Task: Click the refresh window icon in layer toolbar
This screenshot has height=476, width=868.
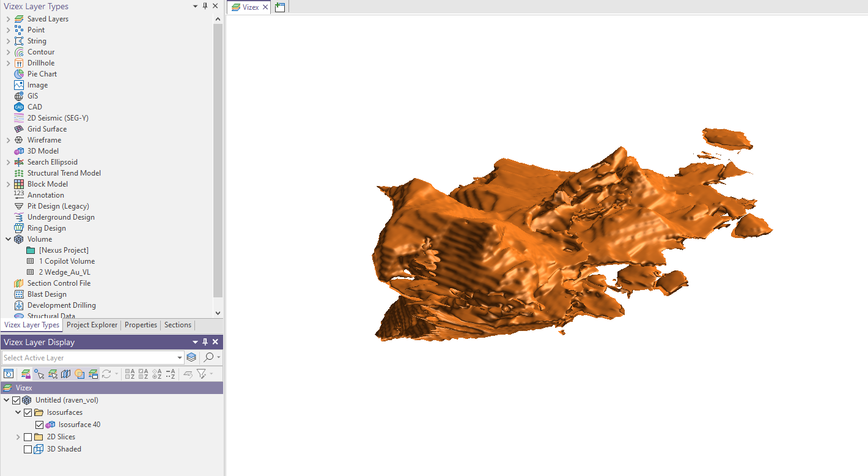Action: [x=9, y=374]
